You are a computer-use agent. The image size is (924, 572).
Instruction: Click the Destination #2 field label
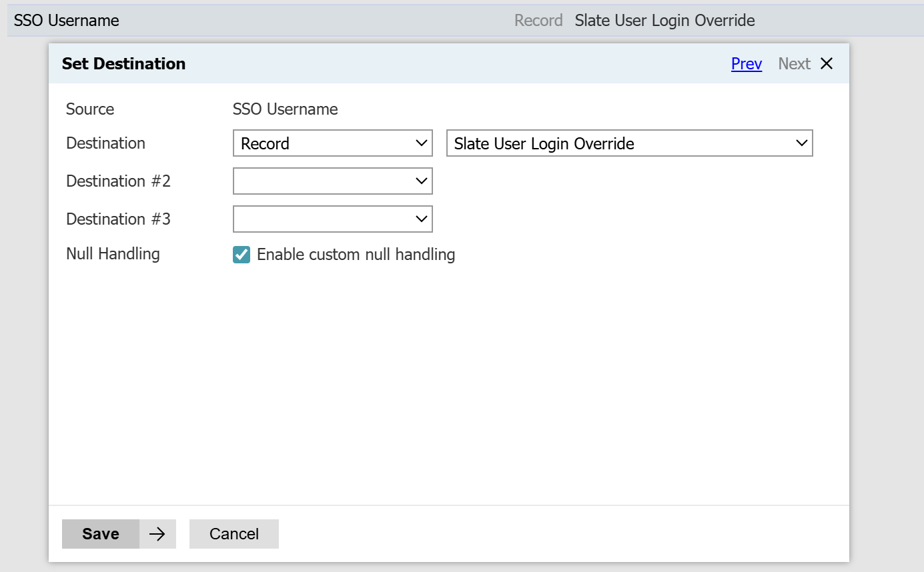coord(118,181)
